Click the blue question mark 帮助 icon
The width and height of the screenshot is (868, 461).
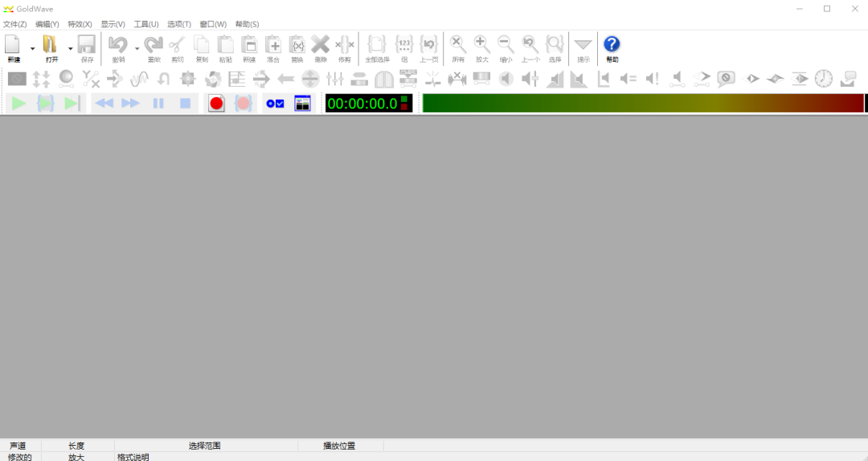coord(612,45)
